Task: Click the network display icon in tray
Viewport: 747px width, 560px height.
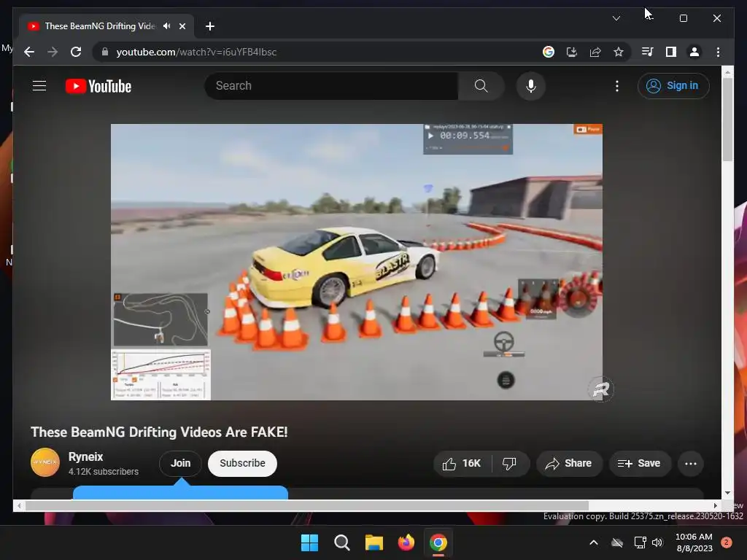Action: click(640, 542)
